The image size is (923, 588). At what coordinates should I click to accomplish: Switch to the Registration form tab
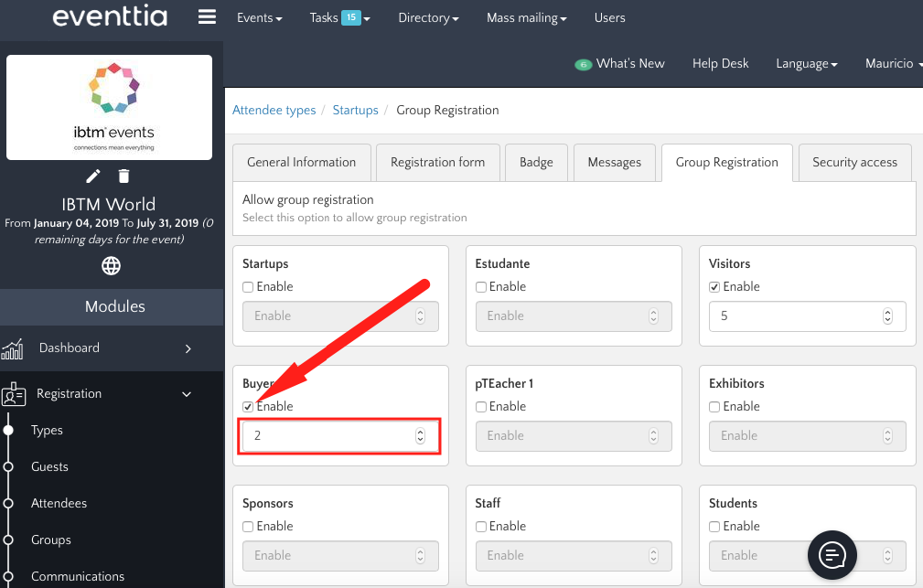click(x=437, y=163)
